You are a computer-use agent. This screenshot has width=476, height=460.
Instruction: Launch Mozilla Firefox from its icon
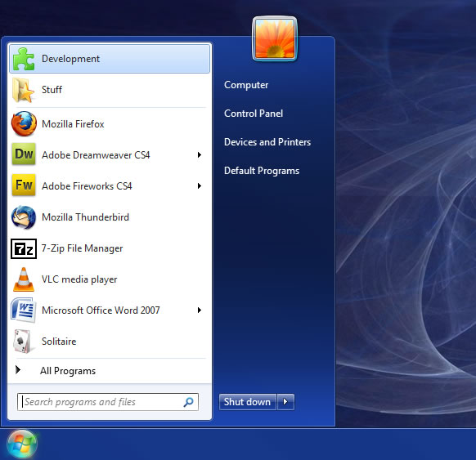point(24,123)
